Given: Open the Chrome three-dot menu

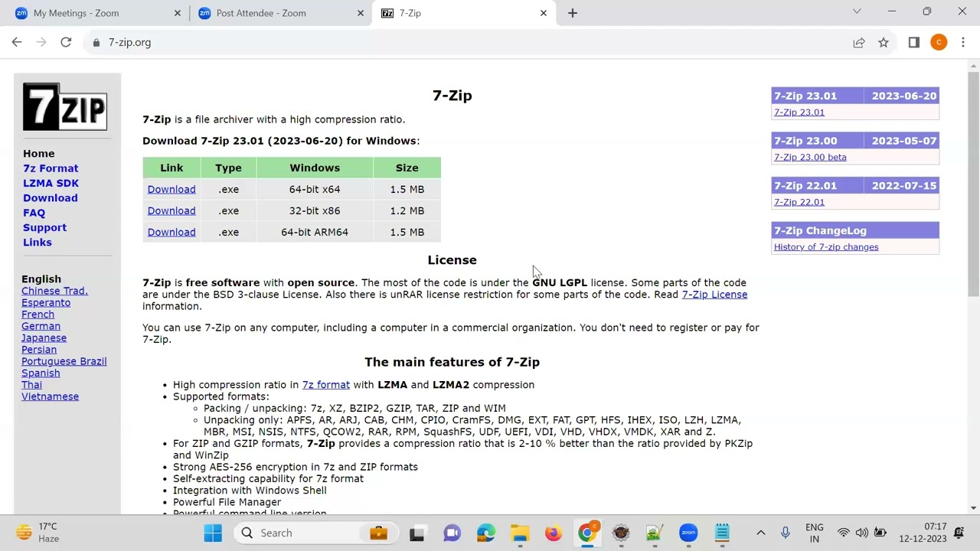Looking at the screenshot, I should coord(963,43).
